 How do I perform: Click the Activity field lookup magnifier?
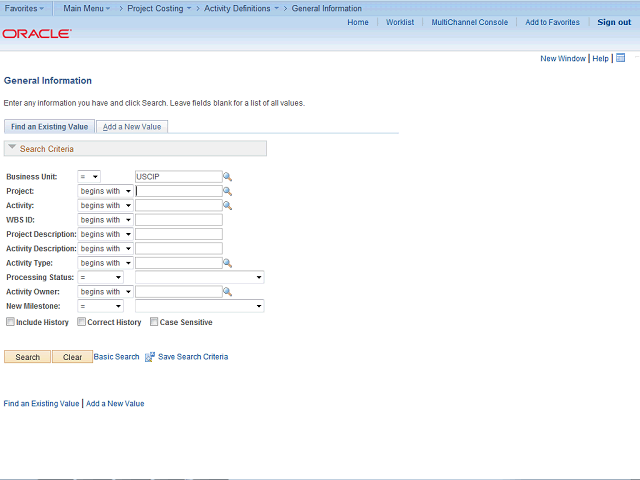tap(228, 206)
